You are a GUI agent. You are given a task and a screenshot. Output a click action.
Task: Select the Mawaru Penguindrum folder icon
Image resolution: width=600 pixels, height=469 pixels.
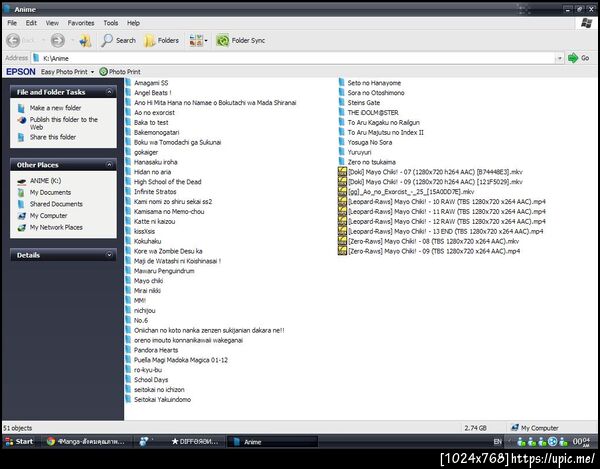(x=128, y=271)
